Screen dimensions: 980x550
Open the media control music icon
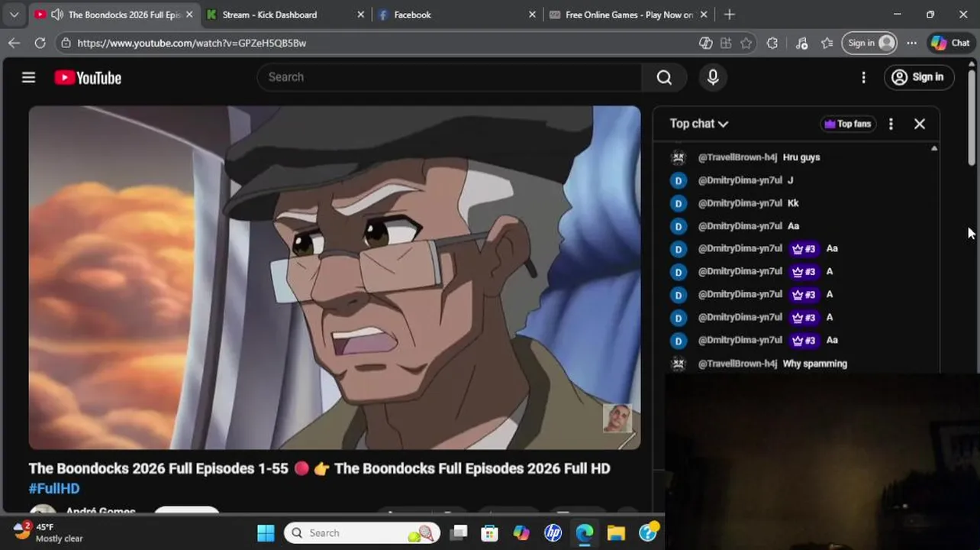(x=801, y=43)
